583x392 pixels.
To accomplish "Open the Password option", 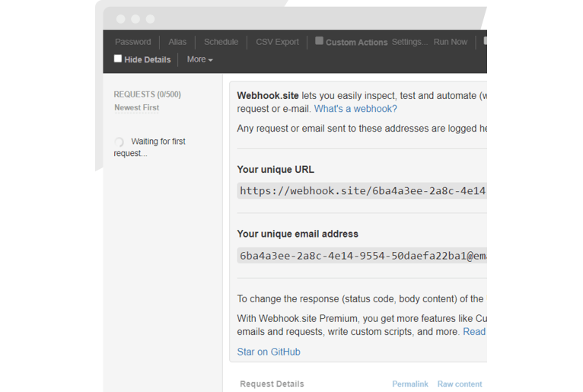I will (132, 42).
